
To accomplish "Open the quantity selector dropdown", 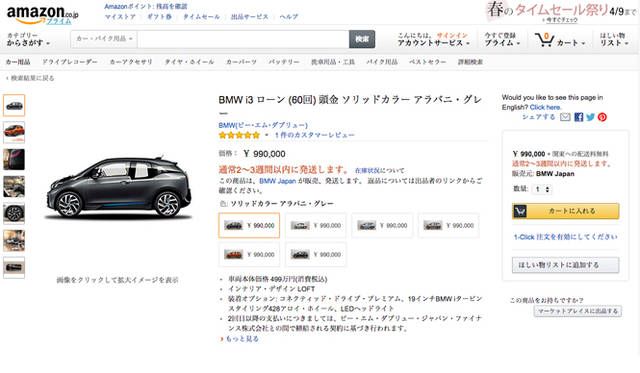I will pyautogui.click(x=542, y=189).
